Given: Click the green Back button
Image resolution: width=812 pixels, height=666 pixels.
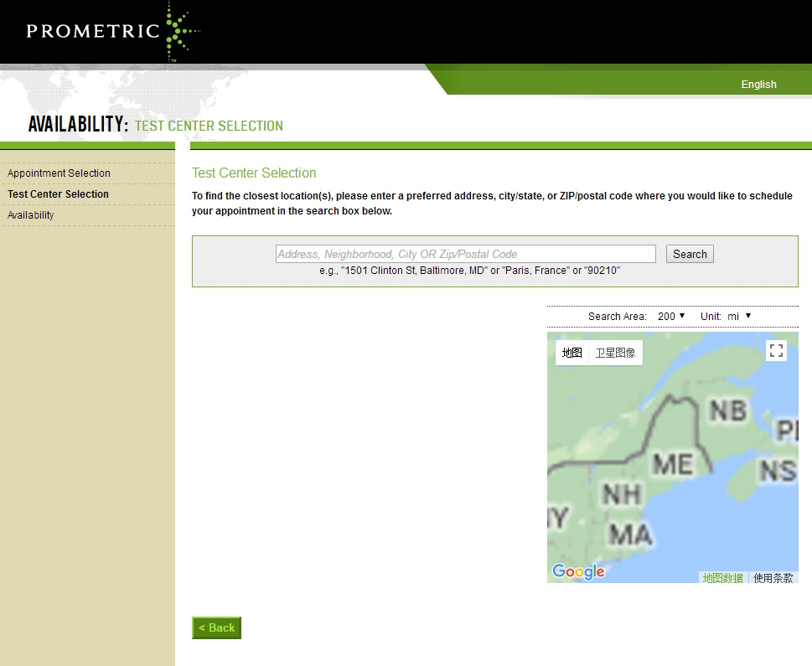Looking at the screenshot, I should pyautogui.click(x=216, y=628).
